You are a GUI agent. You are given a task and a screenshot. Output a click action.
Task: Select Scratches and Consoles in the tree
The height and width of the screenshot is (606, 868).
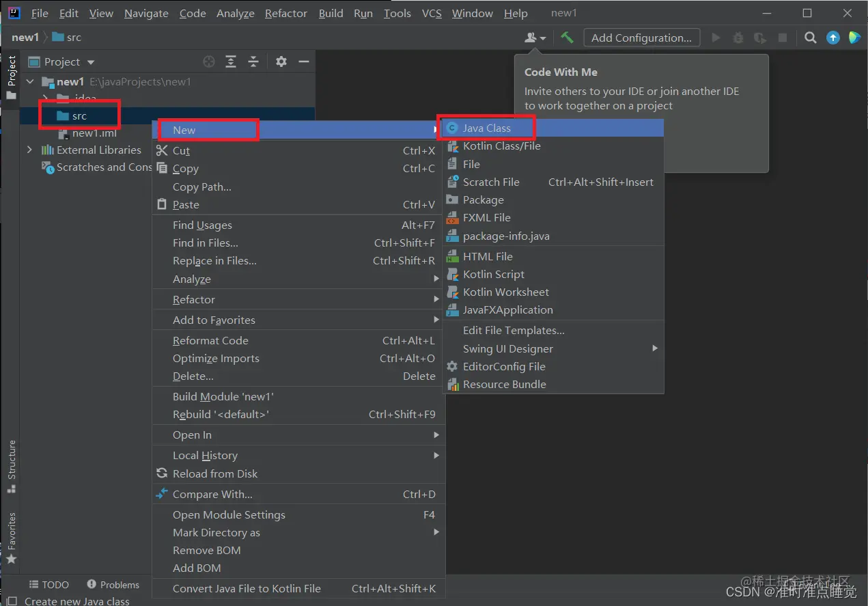tap(97, 167)
